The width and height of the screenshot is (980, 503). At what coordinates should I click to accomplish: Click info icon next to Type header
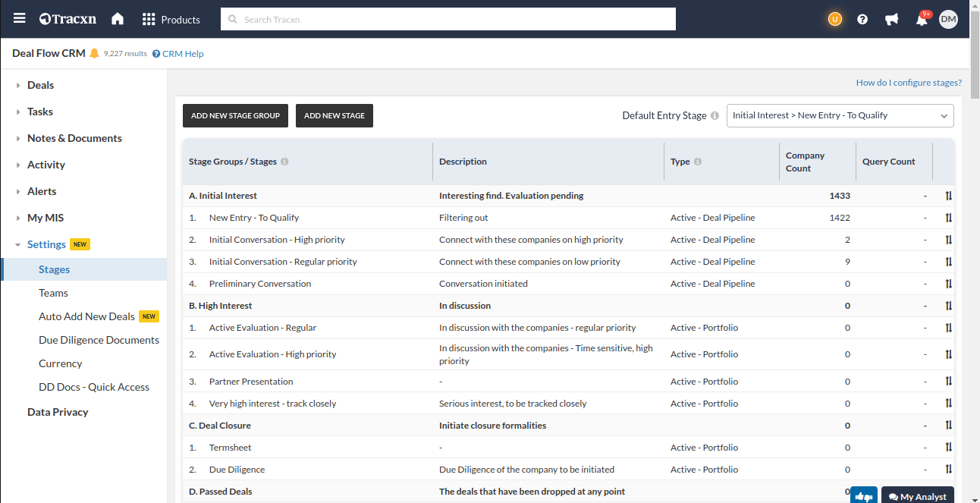pyautogui.click(x=697, y=162)
